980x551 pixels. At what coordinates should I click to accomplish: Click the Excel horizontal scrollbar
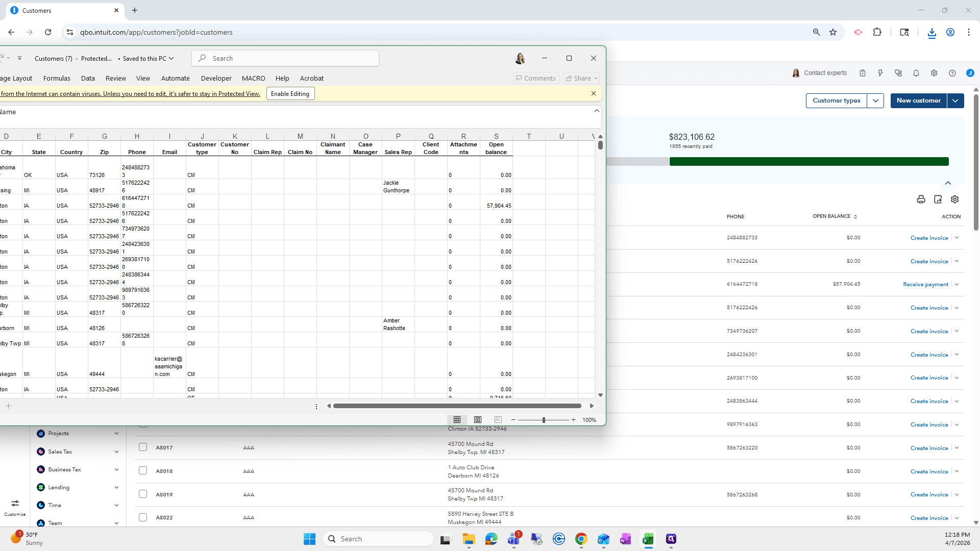(x=457, y=406)
